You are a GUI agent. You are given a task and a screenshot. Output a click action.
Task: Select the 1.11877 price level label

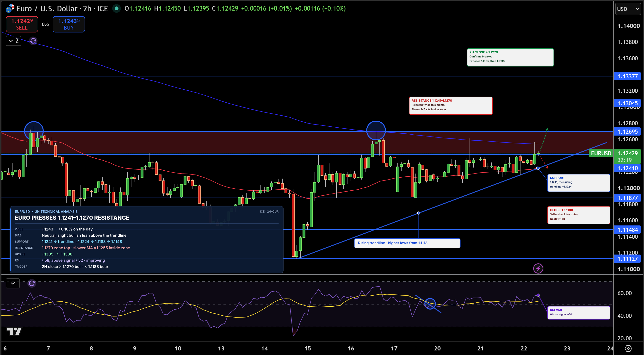(x=627, y=198)
